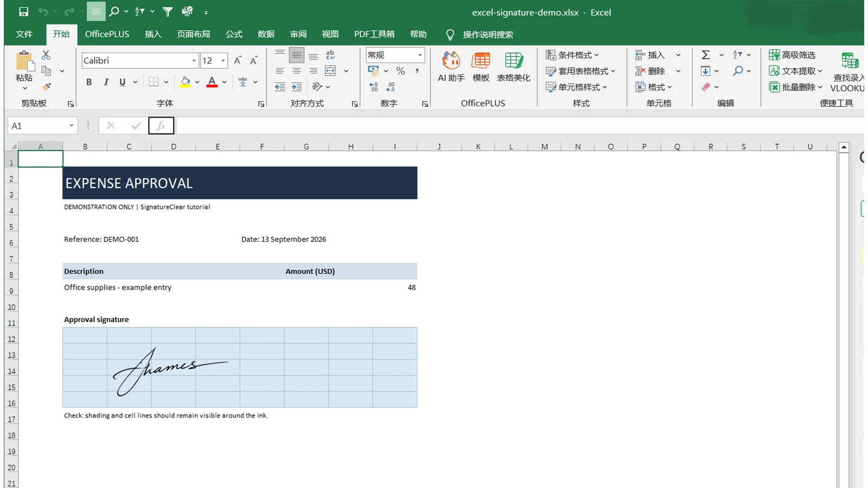
Task: Open font settings dialog launcher in 字体
Action: (261, 104)
